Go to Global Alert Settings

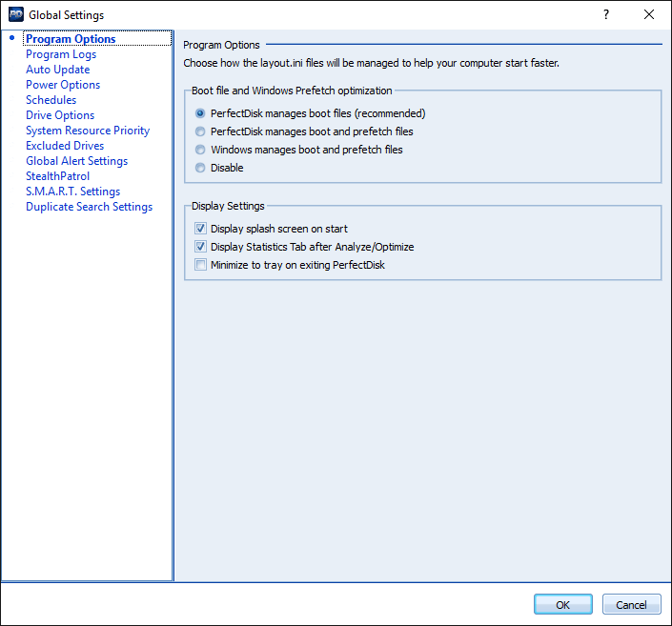pos(76,161)
